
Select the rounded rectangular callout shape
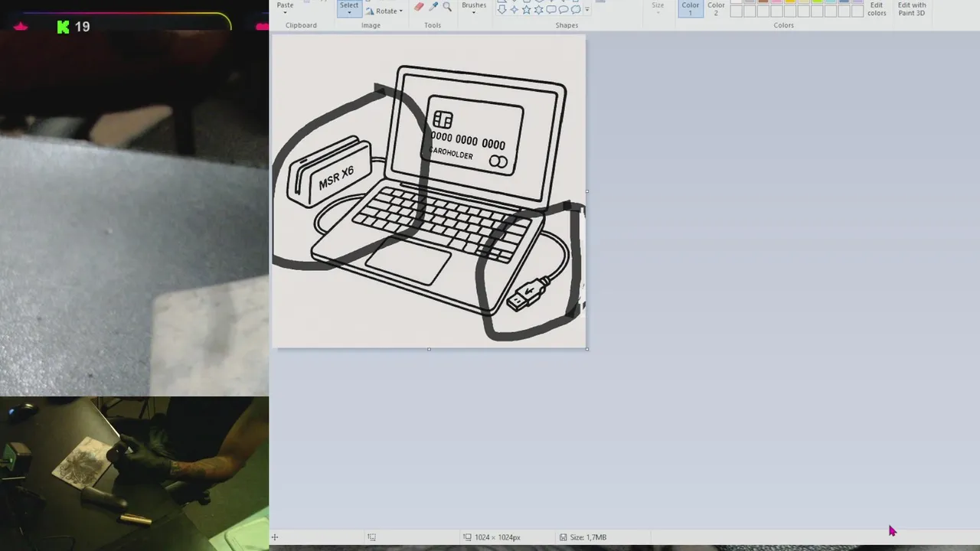pos(551,9)
